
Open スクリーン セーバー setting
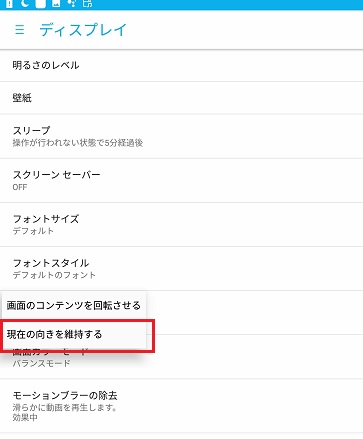pos(181,181)
